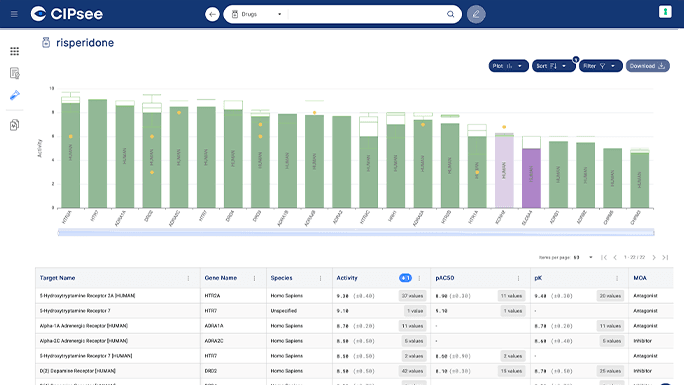Open Target Name column options menu
684x385 pixels.
[x=188, y=278]
